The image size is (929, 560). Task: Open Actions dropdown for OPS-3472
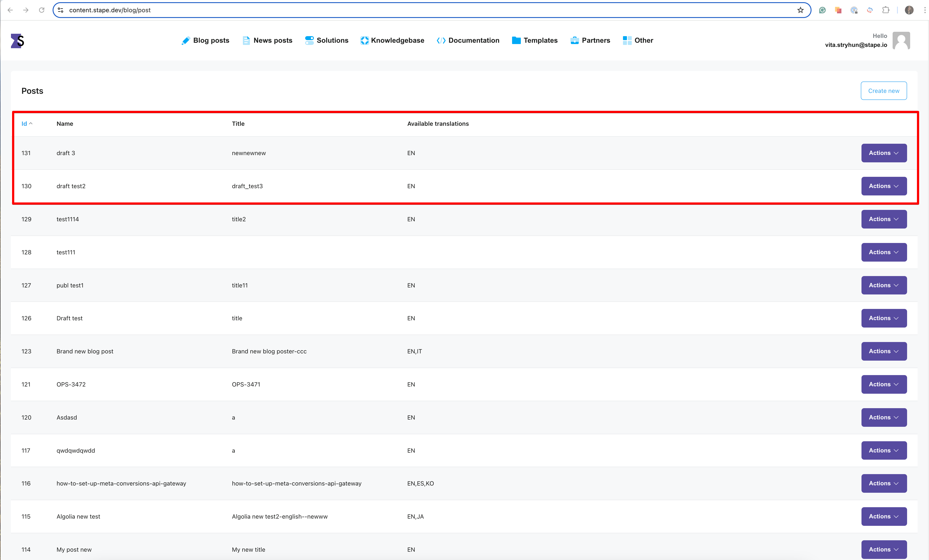[x=884, y=384]
